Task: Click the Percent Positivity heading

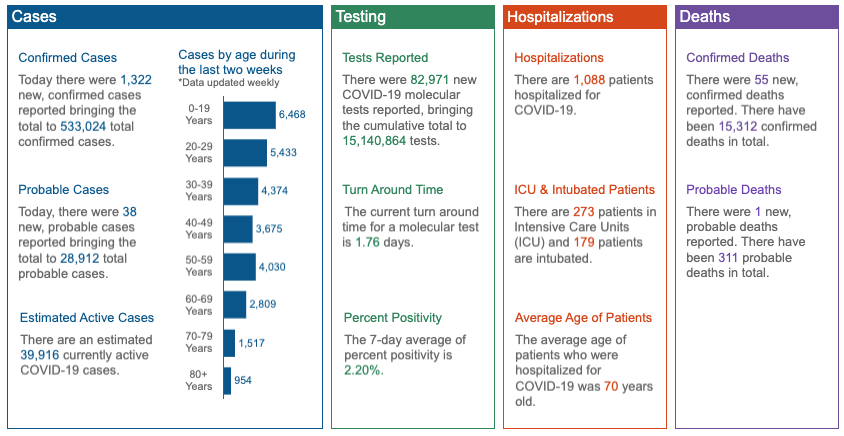Action: click(x=392, y=318)
